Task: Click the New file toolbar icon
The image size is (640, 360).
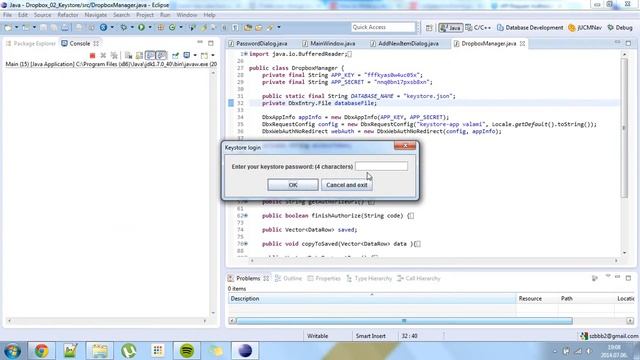Action: (8, 27)
